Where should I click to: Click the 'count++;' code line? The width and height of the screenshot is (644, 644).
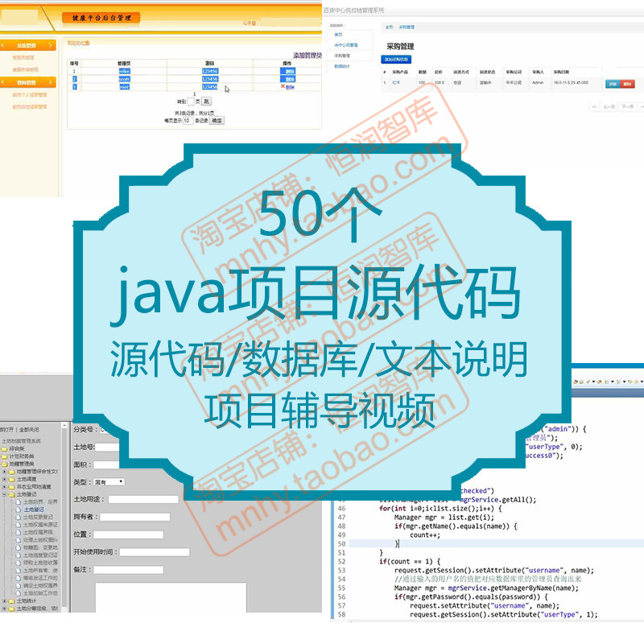(x=425, y=535)
